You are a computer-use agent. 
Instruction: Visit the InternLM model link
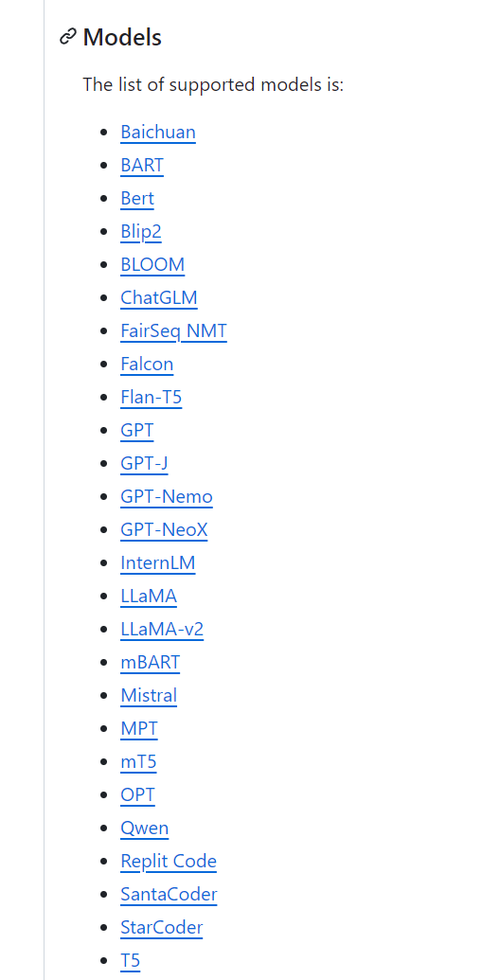point(157,562)
